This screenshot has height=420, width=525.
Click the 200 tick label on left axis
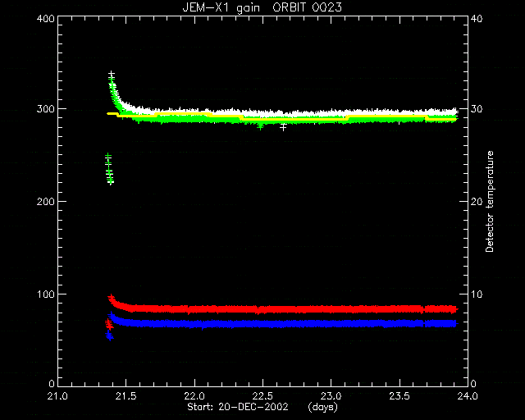click(x=46, y=201)
